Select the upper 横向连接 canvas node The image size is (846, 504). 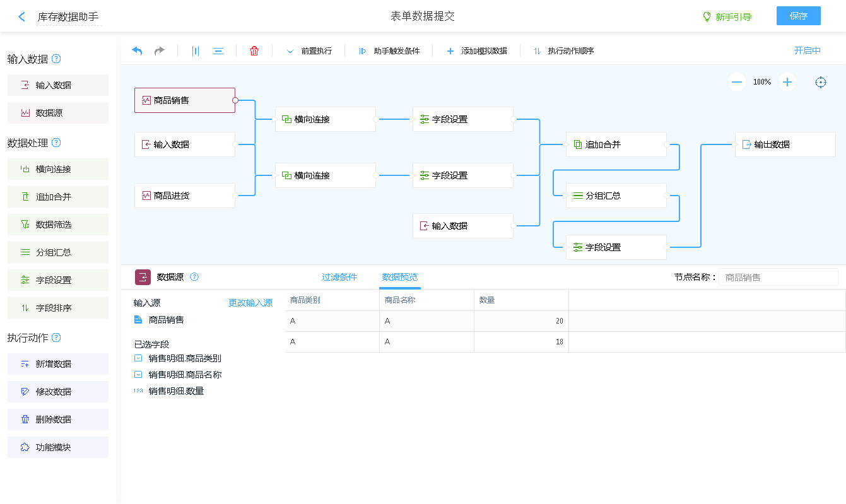tap(326, 119)
